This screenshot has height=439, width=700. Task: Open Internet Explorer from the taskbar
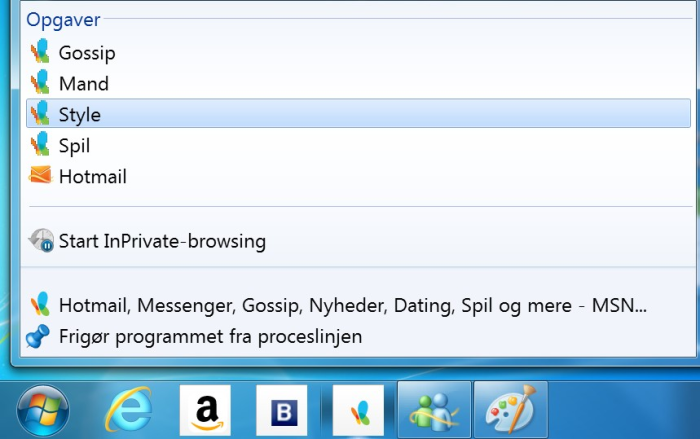tap(129, 410)
